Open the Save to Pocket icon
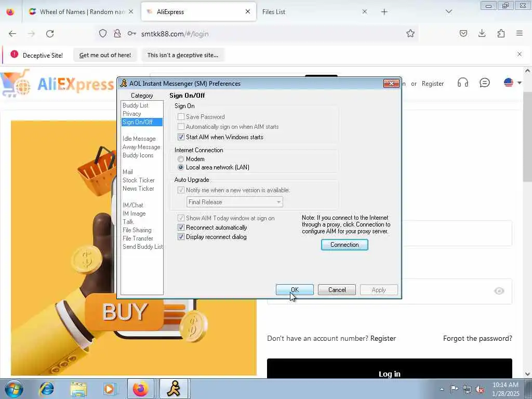Screen dimensions: 532x399 463,33
